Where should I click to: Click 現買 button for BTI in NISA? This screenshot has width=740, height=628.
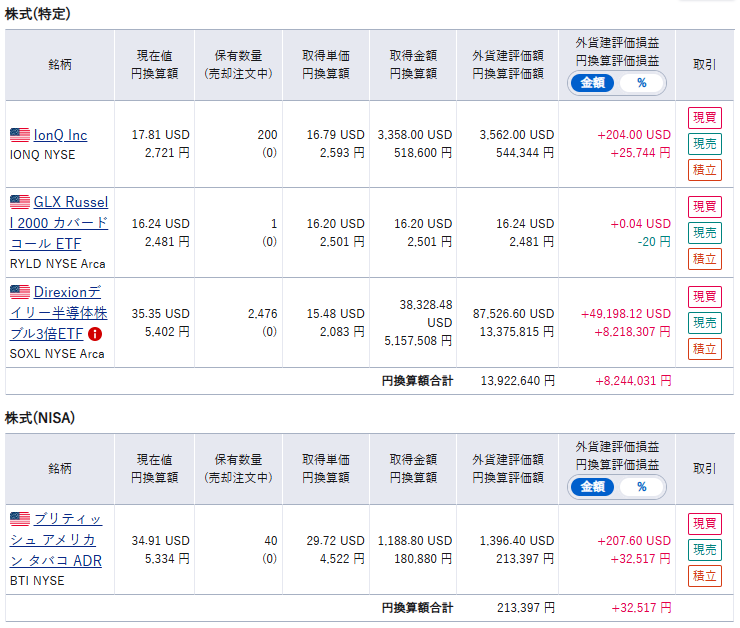pyautogui.click(x=705, y=524)
